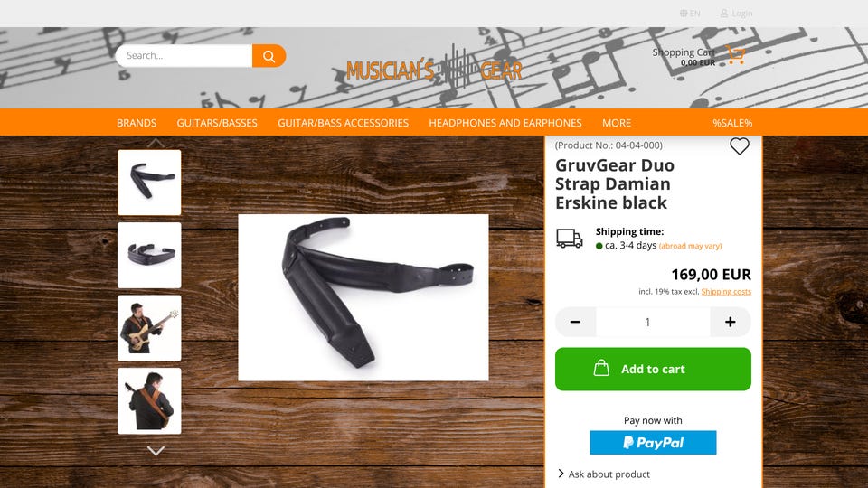Viewport: 868px width, 488px height.
Task: Open the BRANDS menu
Action: [137, 123]
